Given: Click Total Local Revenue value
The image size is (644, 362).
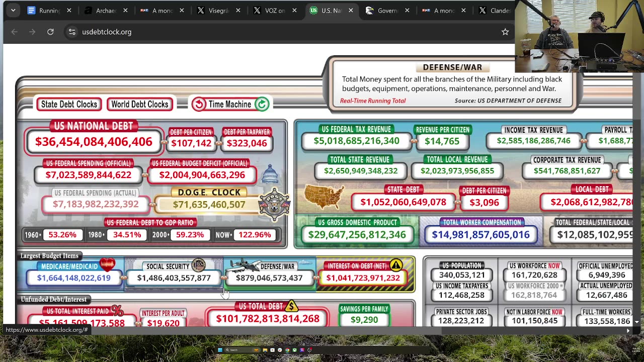Looking at the screenshot, I should [457, 171].
